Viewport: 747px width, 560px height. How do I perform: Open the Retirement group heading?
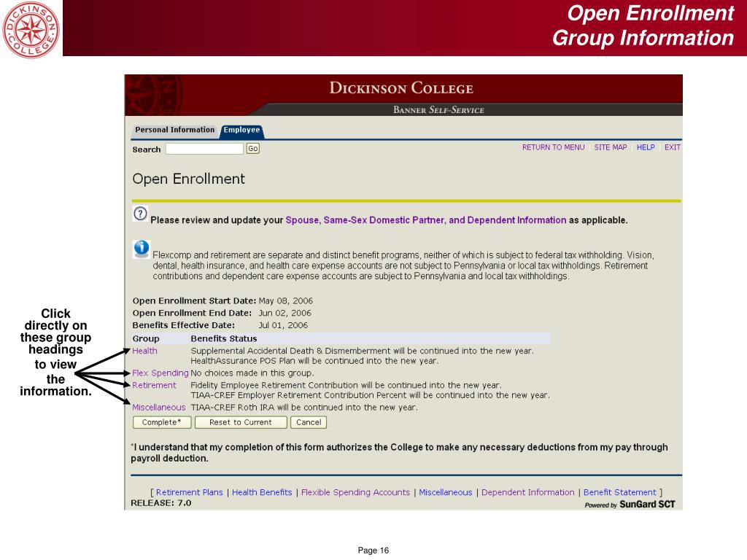(154, 385)
